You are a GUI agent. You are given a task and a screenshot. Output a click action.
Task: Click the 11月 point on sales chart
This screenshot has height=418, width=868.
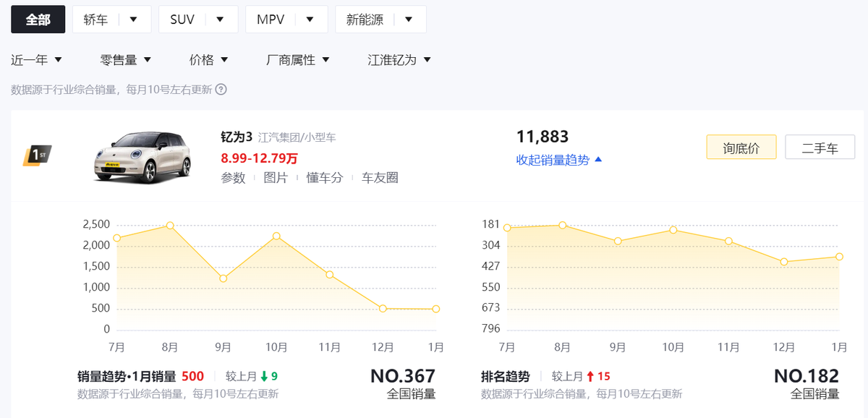click(329, 275)
